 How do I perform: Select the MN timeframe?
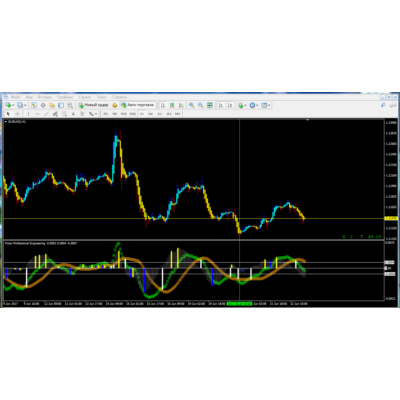(x=178, y=114)
